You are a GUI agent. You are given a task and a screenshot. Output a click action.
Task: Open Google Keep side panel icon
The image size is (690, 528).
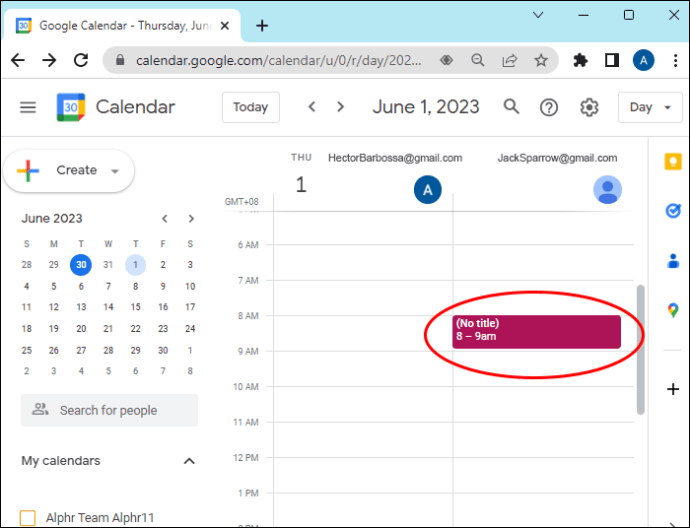point(673,161)
